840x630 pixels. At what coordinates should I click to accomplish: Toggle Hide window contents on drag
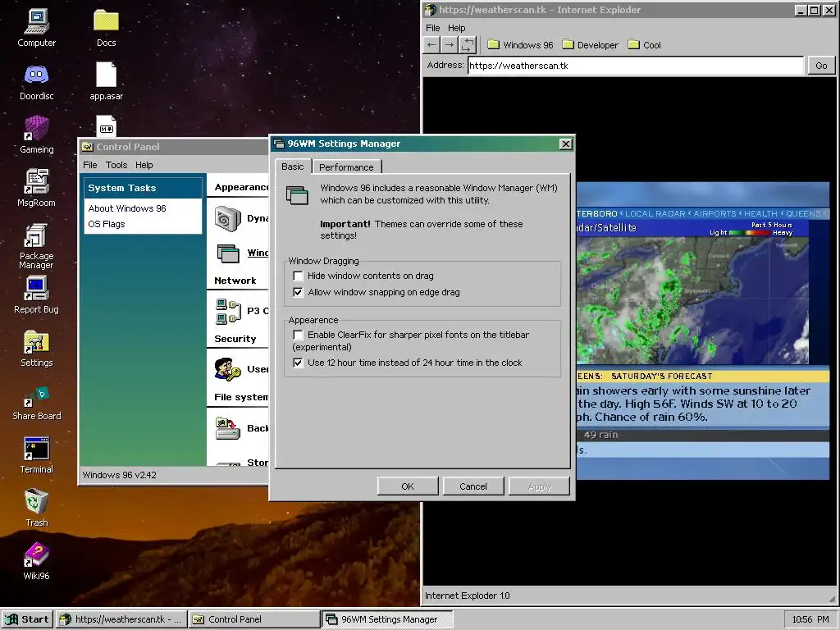(298, 276)
